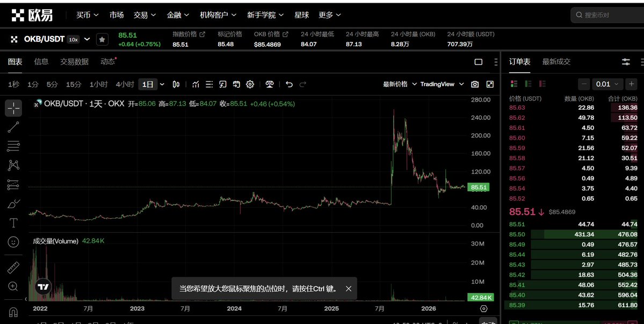Click the 搜索币对 search field
This screenshot has height=324, width=644.
(608, 15)
